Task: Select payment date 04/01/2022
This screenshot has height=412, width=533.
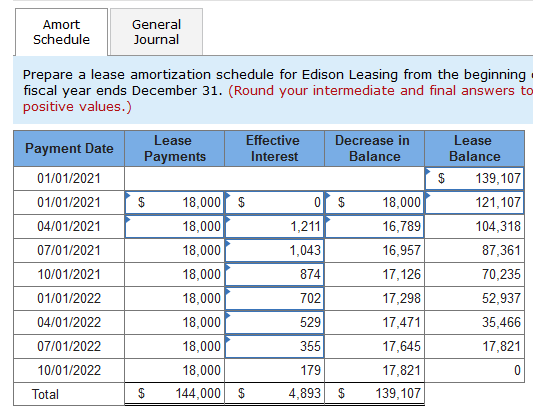Action: (x=69, y=322)
